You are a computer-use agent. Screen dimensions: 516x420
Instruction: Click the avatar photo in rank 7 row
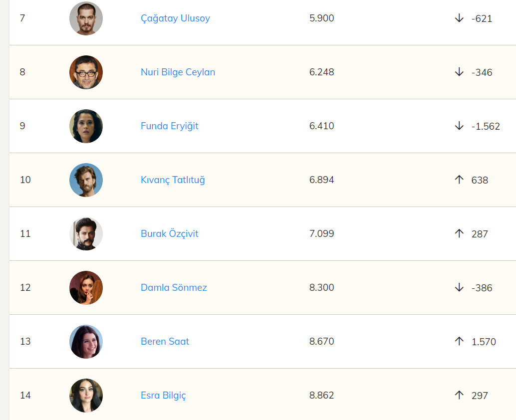[x=86, y=18]
